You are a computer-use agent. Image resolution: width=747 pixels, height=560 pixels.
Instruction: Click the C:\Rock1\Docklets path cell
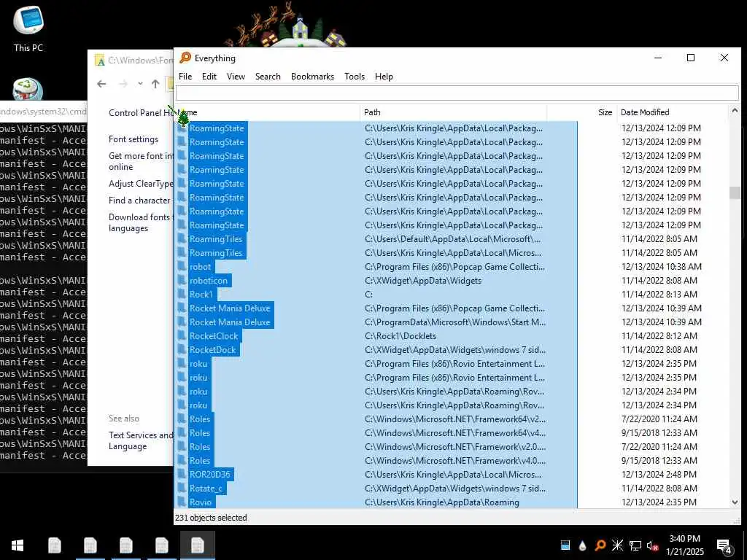[400, 335]
